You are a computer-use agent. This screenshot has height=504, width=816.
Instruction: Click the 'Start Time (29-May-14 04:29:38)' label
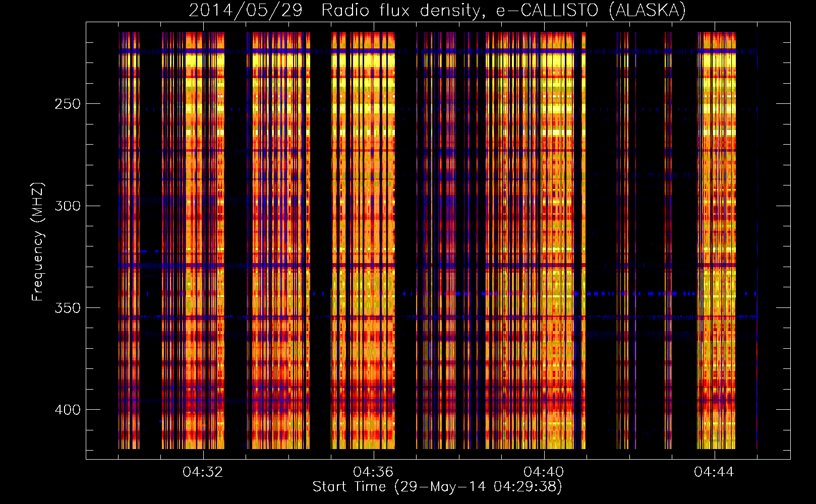coord(437,487)
